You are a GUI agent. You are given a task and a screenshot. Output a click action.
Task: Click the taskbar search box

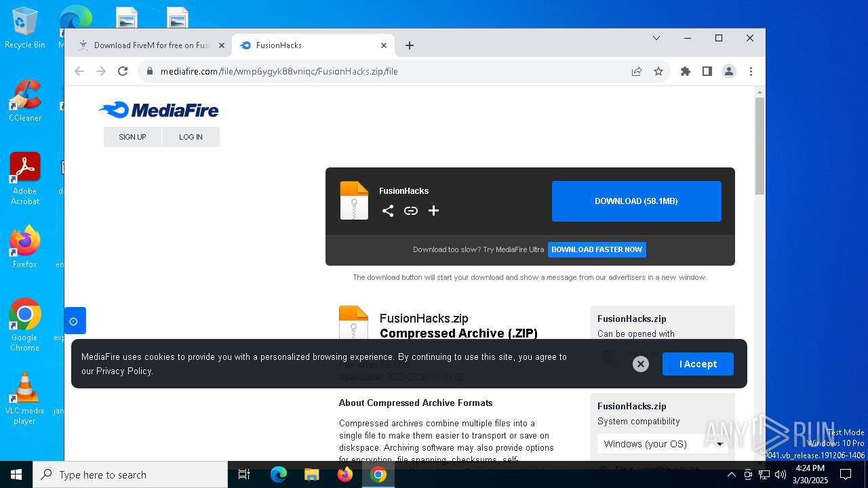coord(130,474)
